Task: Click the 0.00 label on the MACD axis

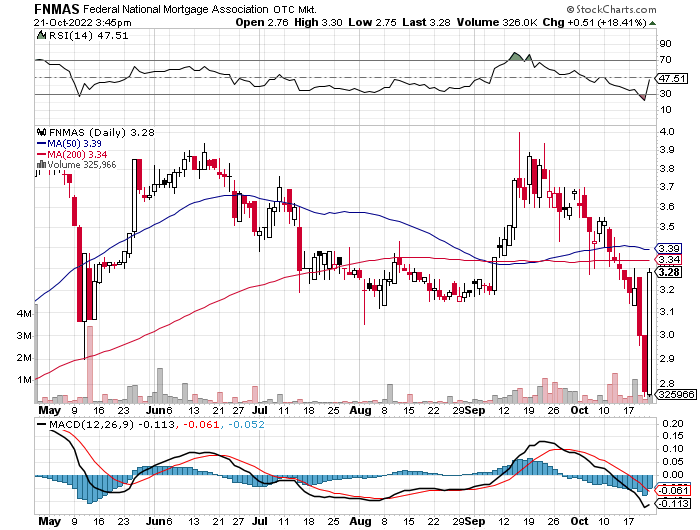Action: [673, 475]
